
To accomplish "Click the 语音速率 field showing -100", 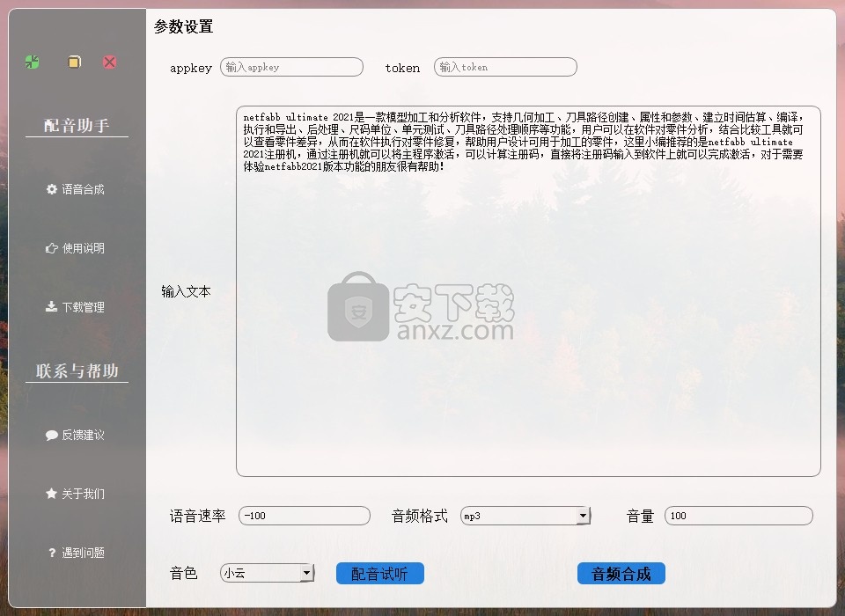I will click(305, 516).
